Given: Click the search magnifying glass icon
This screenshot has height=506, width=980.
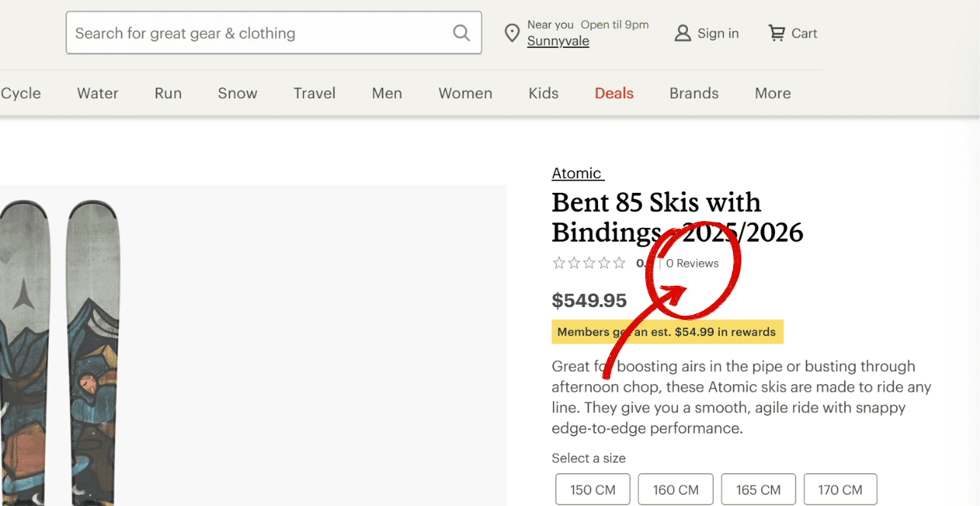Looking at the screenshot, I should coord(461,33).
